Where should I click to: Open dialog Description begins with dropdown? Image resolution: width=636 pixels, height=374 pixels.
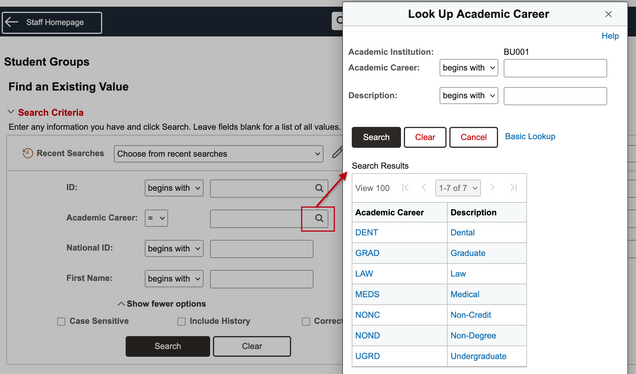[x=468, y=96]
